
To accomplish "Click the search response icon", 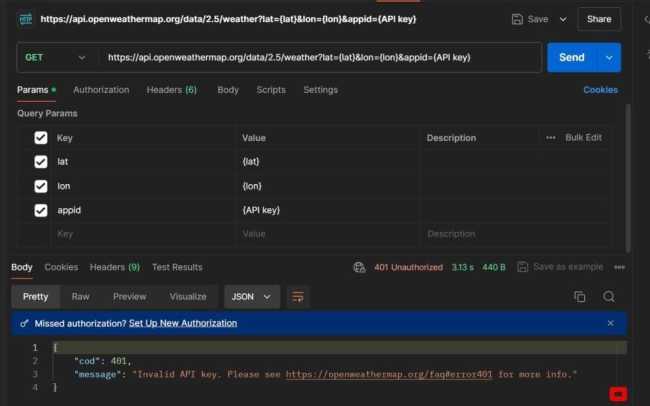I will coord(609,297).
